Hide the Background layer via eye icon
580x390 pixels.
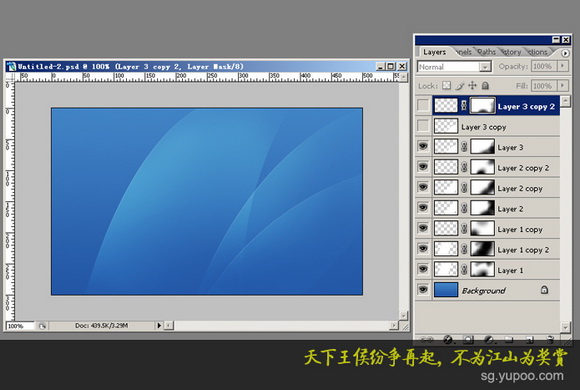pos(423,289)
